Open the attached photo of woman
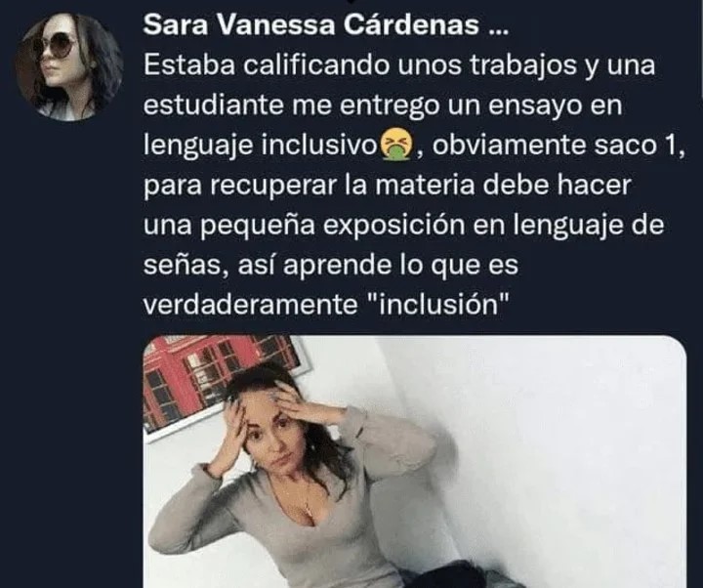Screen dimensions: 703x588 tap(415, 462)
